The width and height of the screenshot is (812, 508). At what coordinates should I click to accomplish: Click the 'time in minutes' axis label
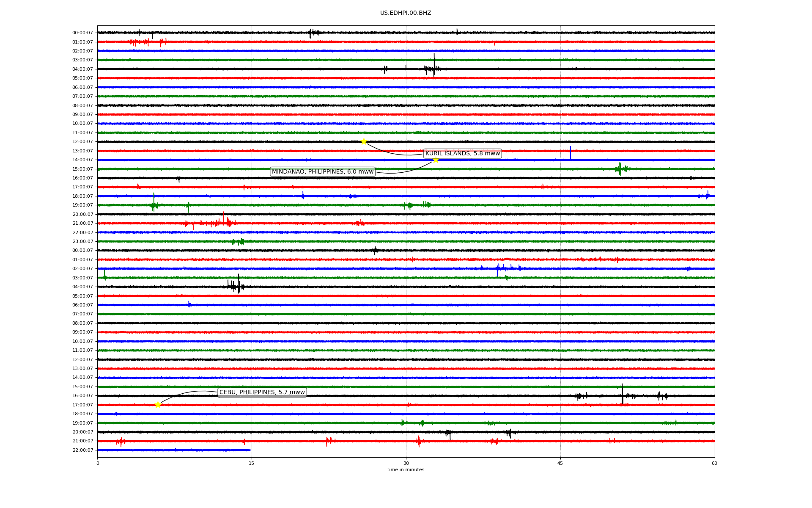(406, 469)
